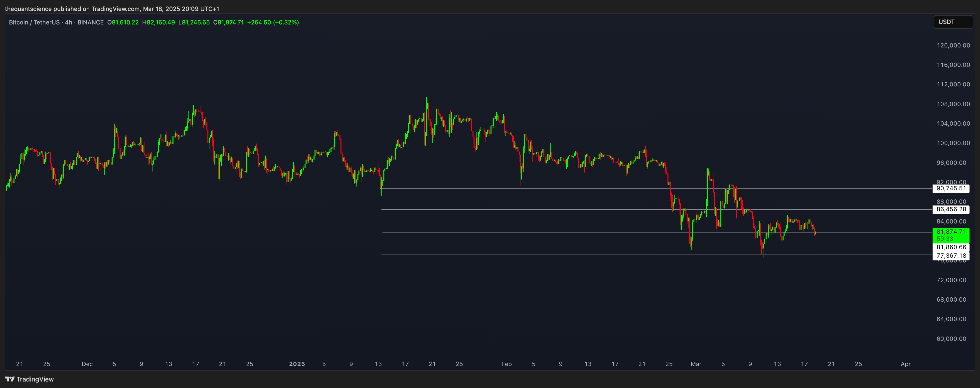Image resolution: width=980 pixels, height=388 pixels.
Task: Click the Dec label on time axis
Action: (x=87, y=364)
